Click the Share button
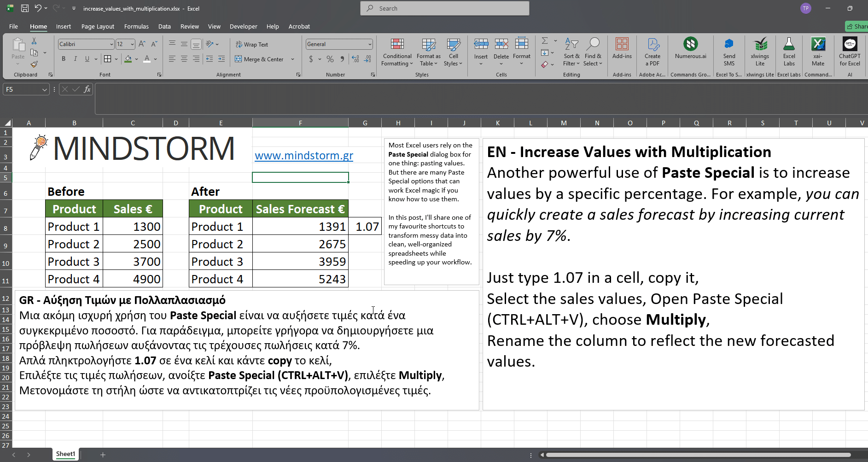Screen dimensions: 868x462 [x=857, y=27]
